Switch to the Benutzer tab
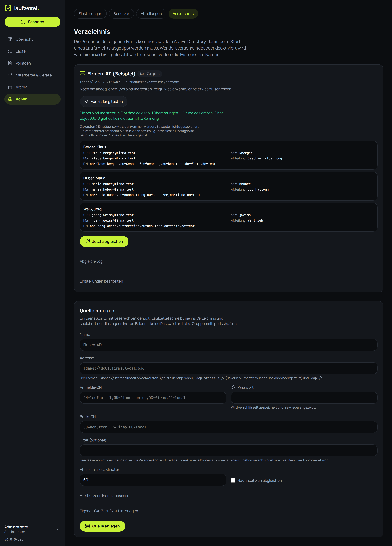Screen dimensions: 392x546 tap(121, 14)
